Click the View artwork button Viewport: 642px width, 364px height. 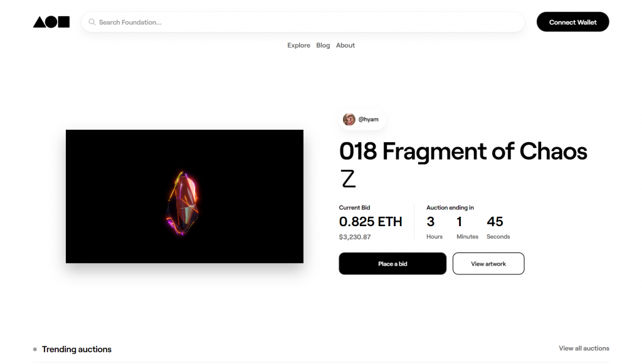tap(488, 264)
